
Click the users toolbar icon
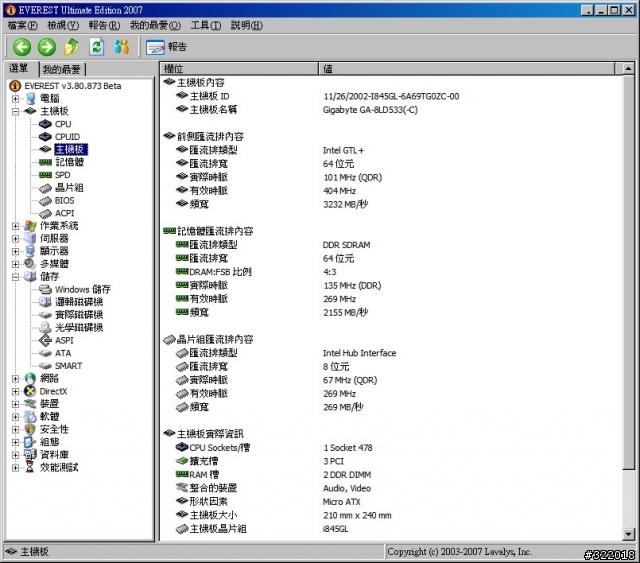click(x=122, y=47)
